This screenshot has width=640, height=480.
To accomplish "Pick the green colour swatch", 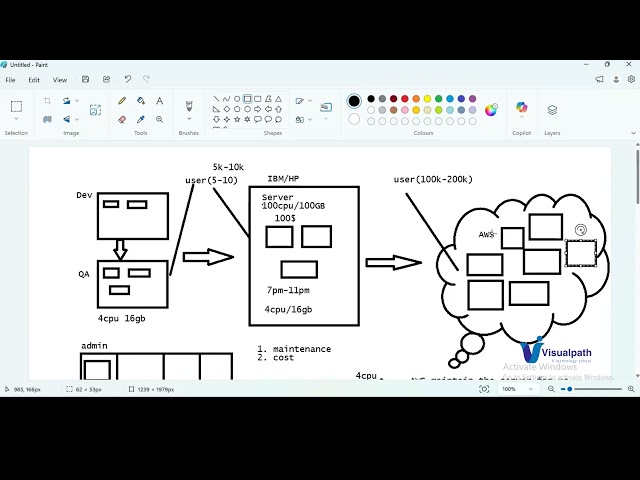I will point(438,99).
